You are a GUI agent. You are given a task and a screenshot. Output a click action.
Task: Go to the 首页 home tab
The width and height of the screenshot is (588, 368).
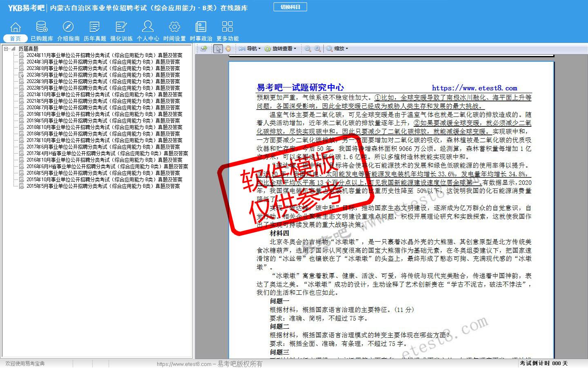(16, 38)
